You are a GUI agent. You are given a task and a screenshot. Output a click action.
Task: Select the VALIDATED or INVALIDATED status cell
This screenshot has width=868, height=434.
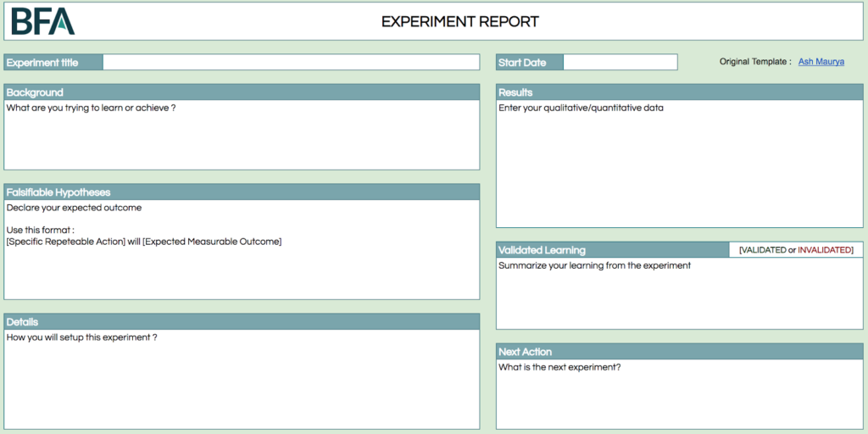click(796, 250)
